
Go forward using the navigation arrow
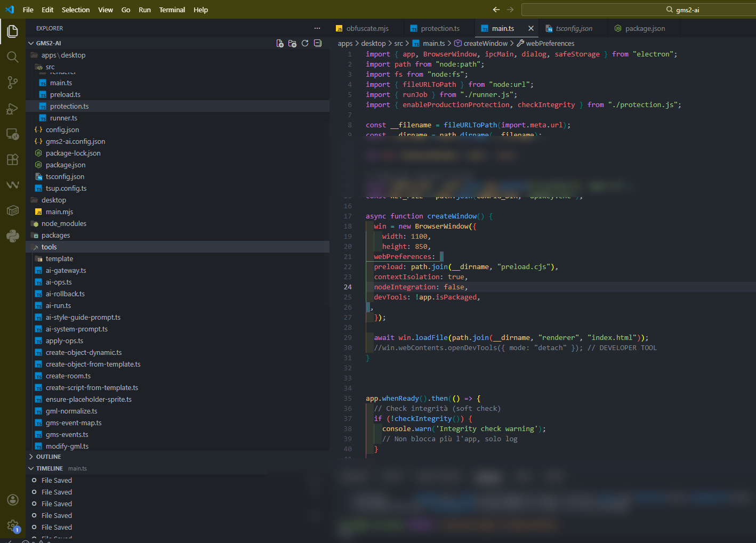point(510,10)
